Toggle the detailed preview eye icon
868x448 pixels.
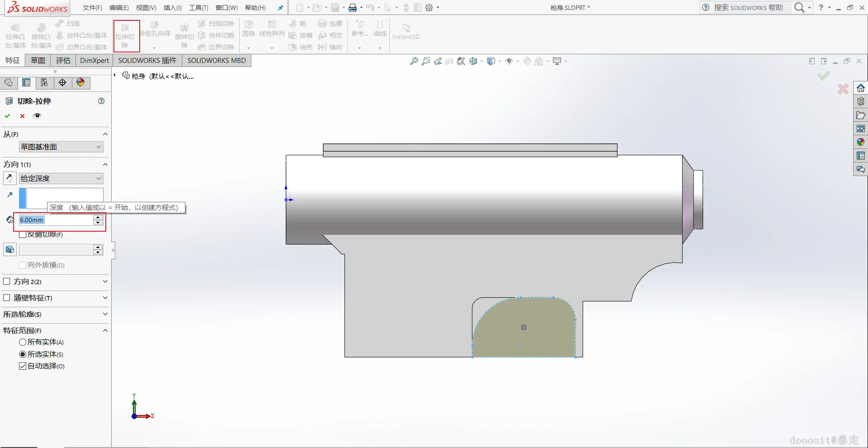[37, 116]
